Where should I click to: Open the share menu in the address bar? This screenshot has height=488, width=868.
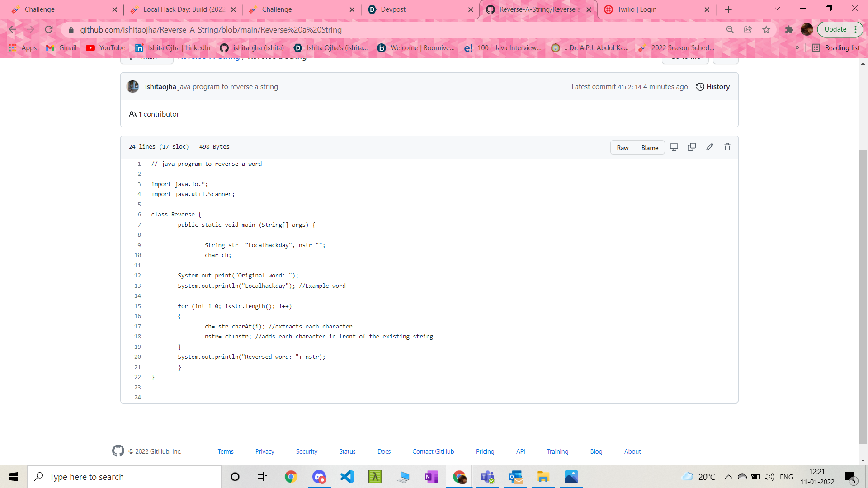pos(748,29)
